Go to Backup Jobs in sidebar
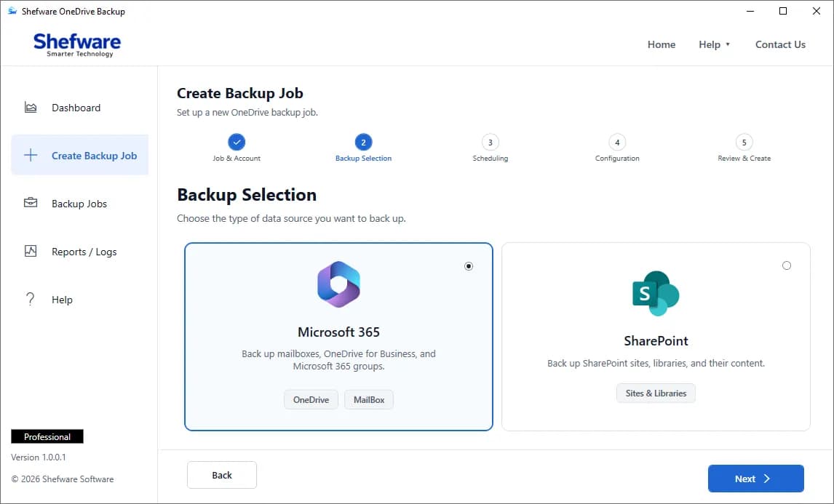The image size is (834, 504). click(x=80, y=204)
